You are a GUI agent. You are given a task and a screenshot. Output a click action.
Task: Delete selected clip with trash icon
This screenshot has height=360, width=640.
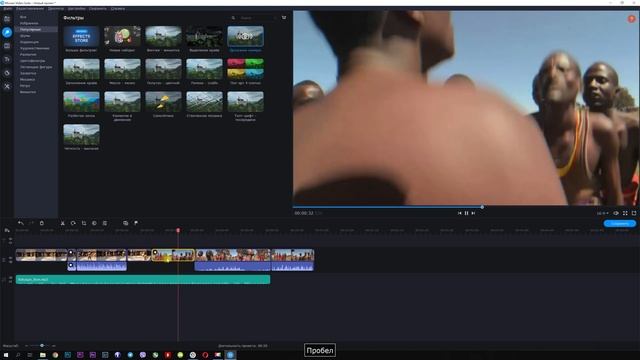click(42, 223)
